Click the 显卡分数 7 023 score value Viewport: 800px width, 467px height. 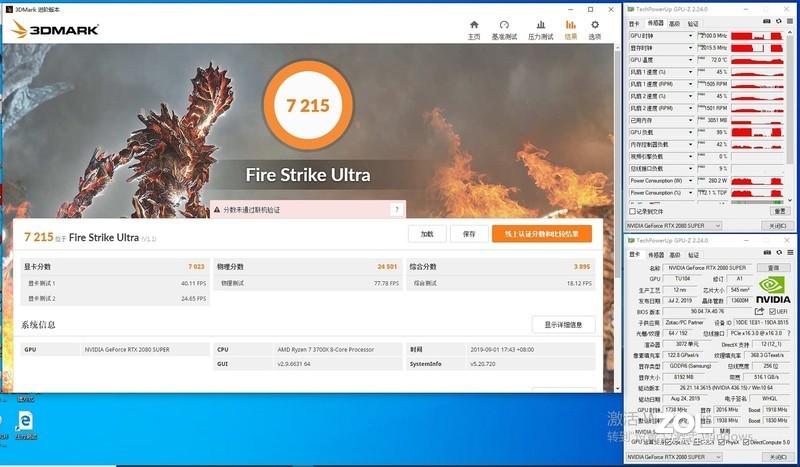pyautogui.click(x=196, y=266)
